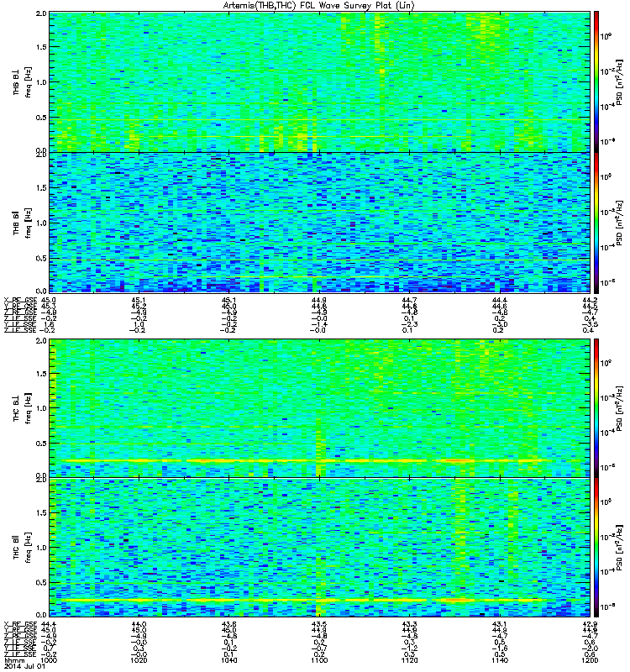Select the THB B∥ freq [Hz] axis label
The width and height of the screenshot is (630, 672).
(x=23, y=223)
